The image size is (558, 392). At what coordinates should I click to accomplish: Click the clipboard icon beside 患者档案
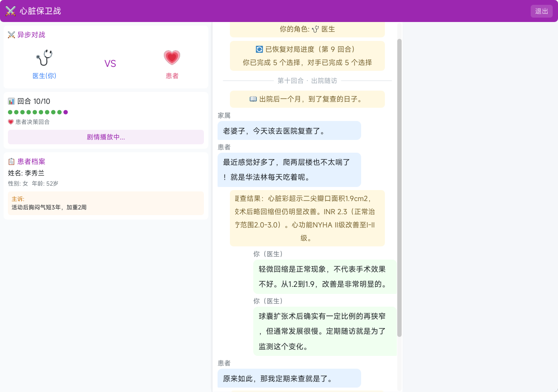11,161
